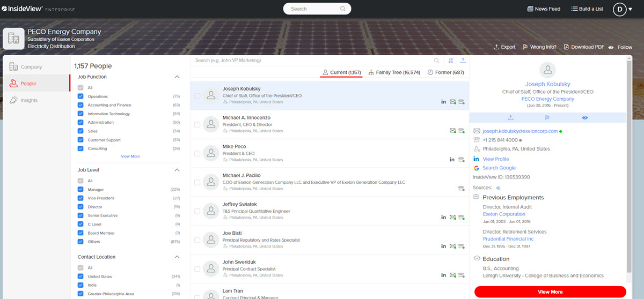Click email icon in Michael A. Innocenzo row
644x299 pixels.
tap(453, 131)
